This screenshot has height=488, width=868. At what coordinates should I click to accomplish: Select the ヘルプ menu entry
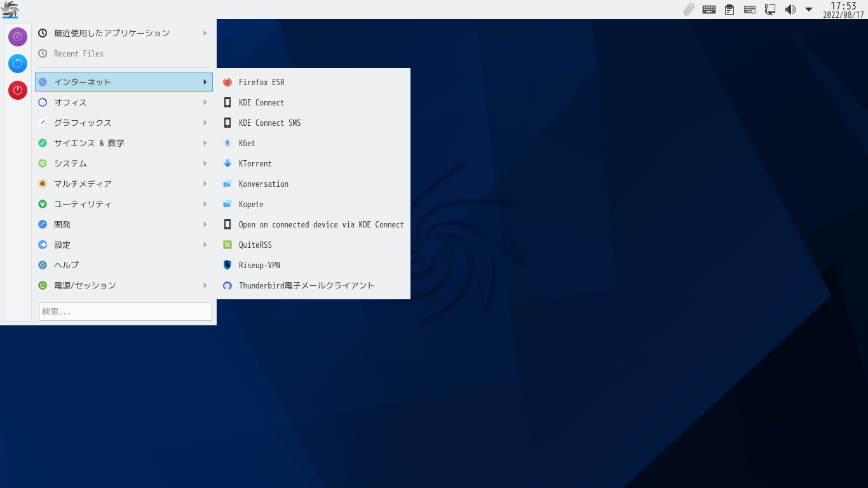pyautogui.click(x=124, y=265)
